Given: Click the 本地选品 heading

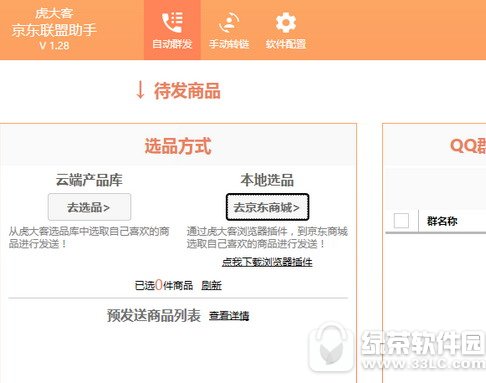Looking at the screenshot, I should (267, 180).
